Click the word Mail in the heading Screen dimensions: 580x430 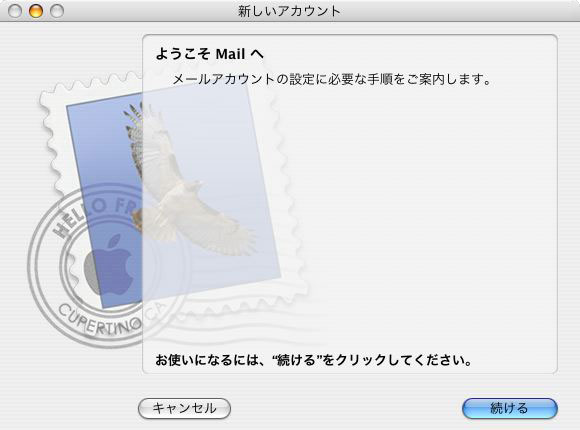[230, 54]
